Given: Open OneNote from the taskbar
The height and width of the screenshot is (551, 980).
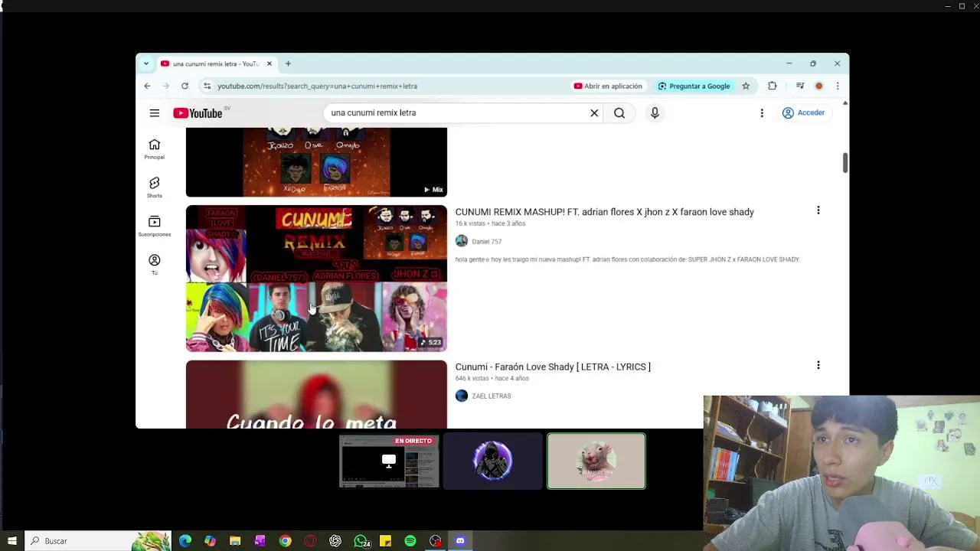Looking at the screenshot, I should pyautogui.click(x=260, y=541).
